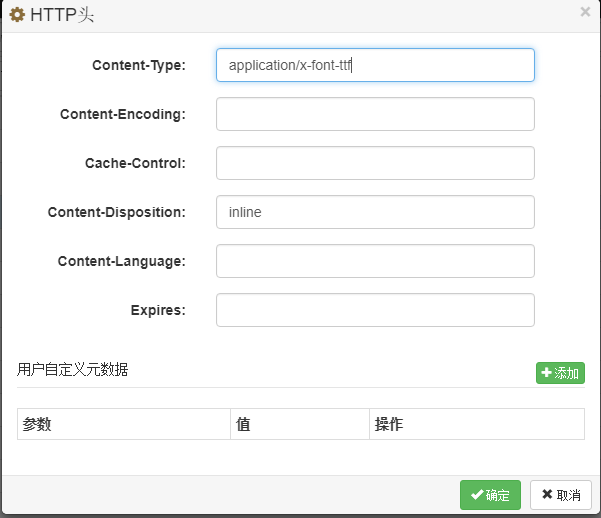The width and height of the screenshot is (601, 518).
Task: Click the Content-Disposition field showing inline
Action: [375, 212]
